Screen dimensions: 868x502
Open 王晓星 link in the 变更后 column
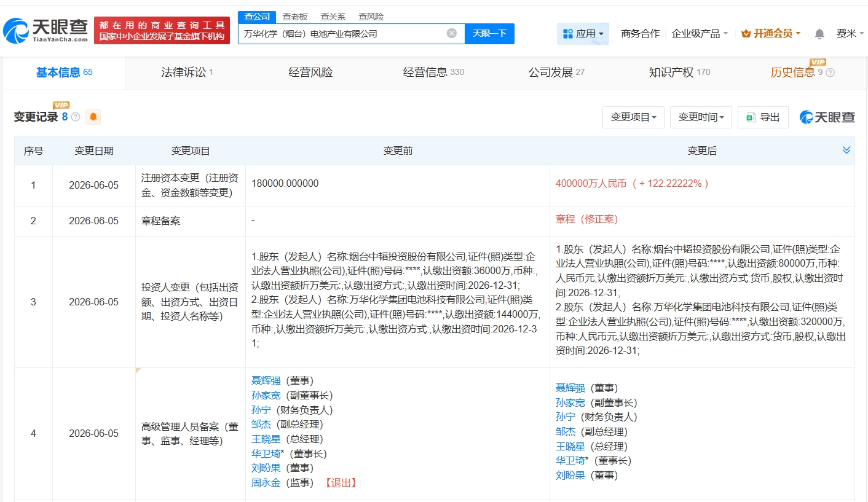point(570,447)
